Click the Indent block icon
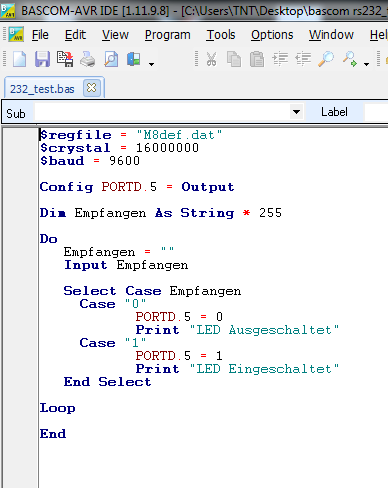 (280, 59)
